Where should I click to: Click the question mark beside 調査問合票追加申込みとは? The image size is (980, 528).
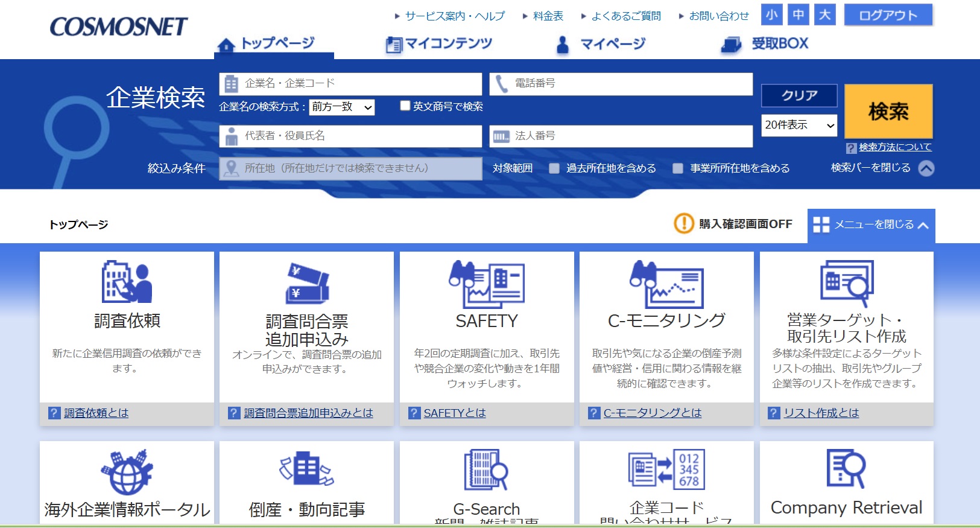point(234,413)
